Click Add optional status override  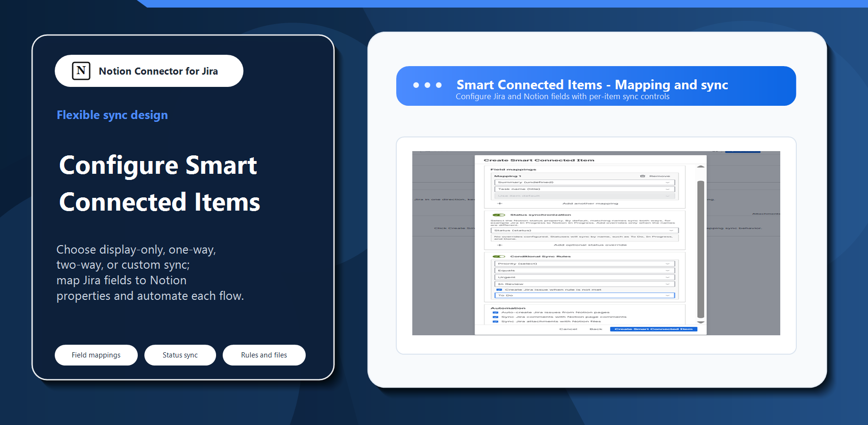pos(590,245)
